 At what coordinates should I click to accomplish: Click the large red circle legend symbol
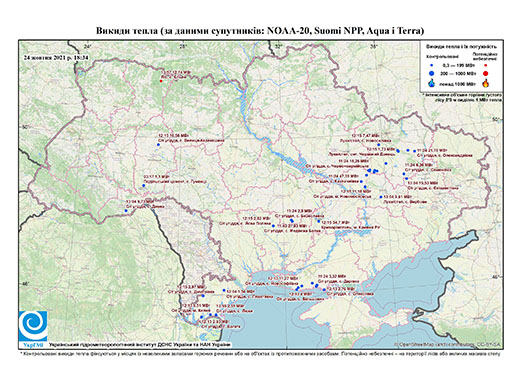(486, 73)
